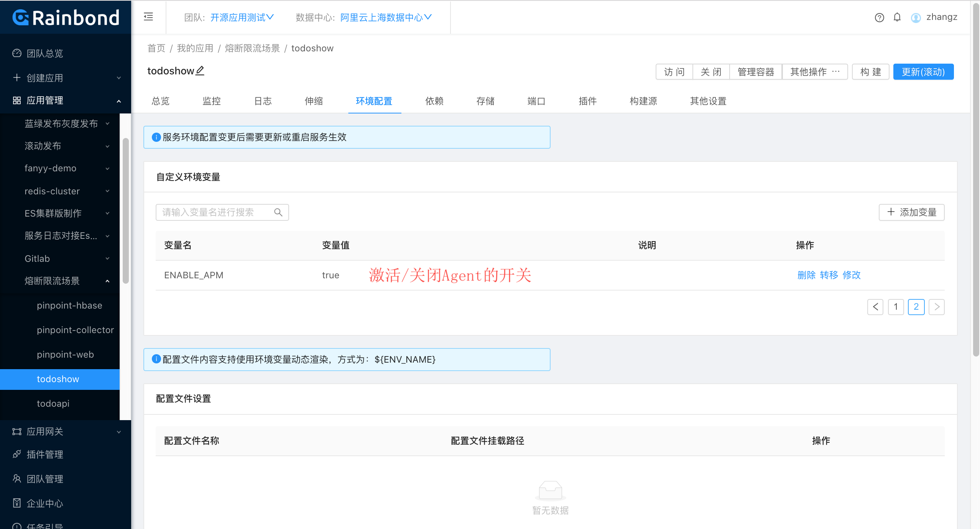This screenshot has width=980, height=529.
Task: Click the 插件管理 plugin icon
Action: click(x=17, y=454)
